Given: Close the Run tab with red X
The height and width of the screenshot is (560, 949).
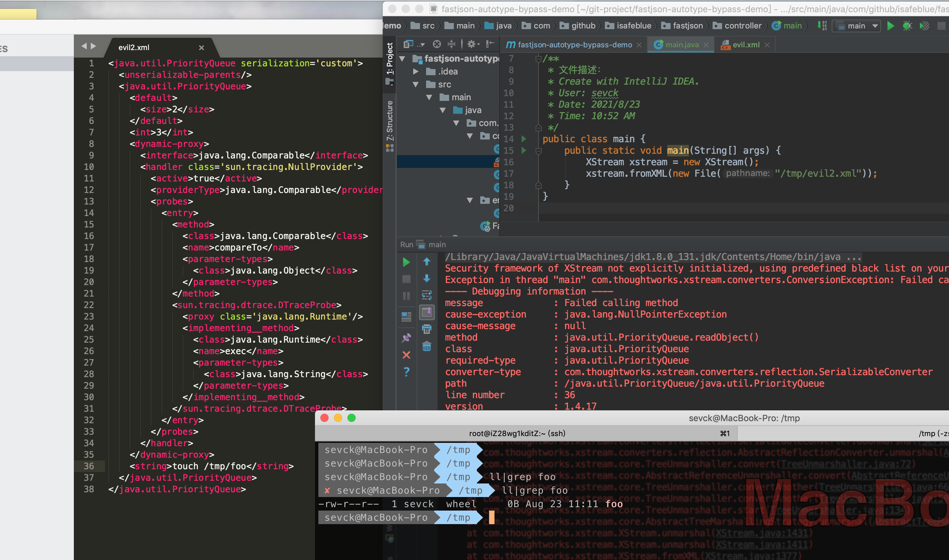Looking at the screenshot, I should tap(406, 355).
